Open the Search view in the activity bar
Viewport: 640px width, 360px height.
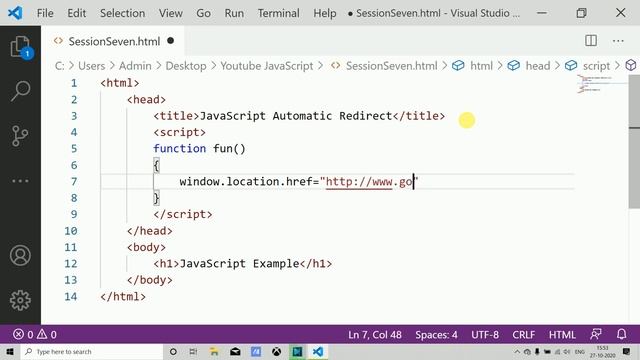[x=20, y=91]
